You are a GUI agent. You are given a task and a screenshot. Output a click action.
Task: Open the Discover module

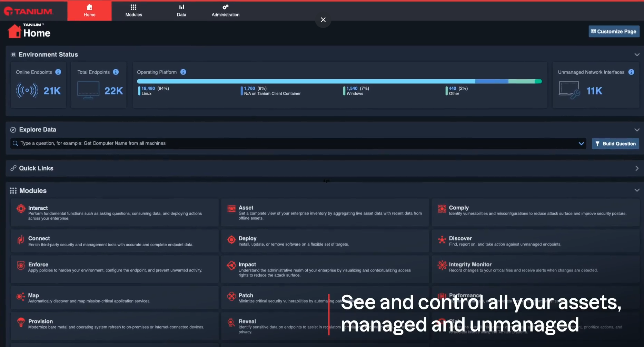536,241
